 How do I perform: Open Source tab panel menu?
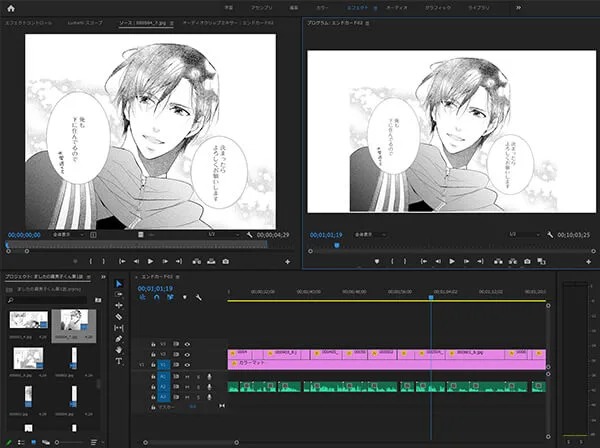(171, 23)
